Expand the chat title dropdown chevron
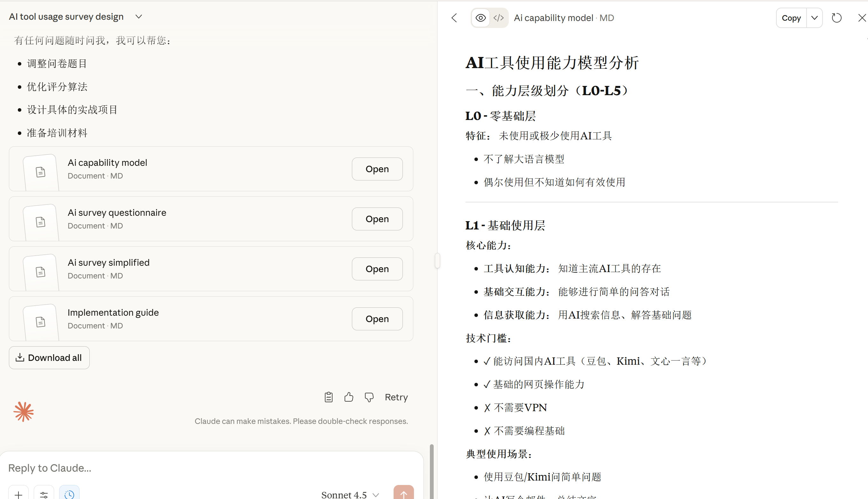Image resolution: width=868 pixels, height=499 pixels. pyautogui.click(x=138, y=17)
